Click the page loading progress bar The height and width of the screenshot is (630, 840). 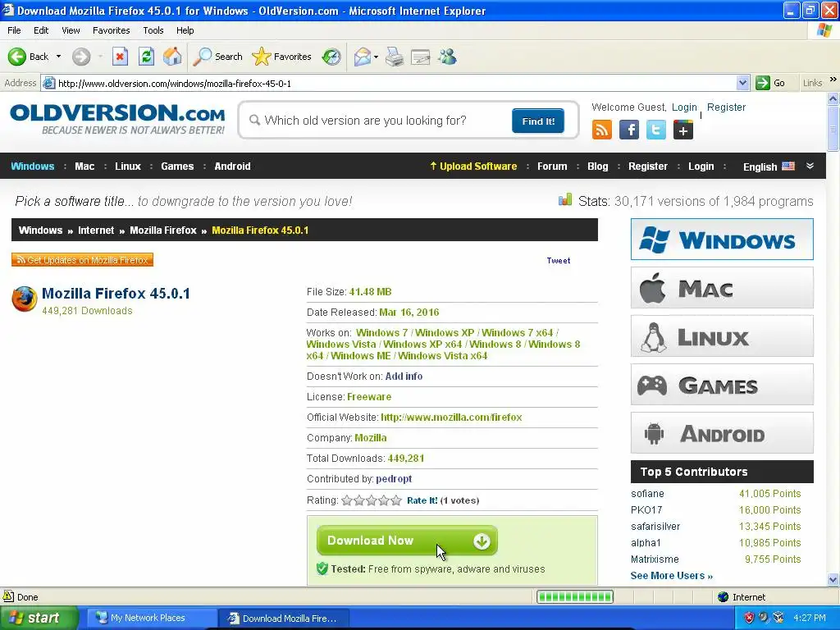575,596
